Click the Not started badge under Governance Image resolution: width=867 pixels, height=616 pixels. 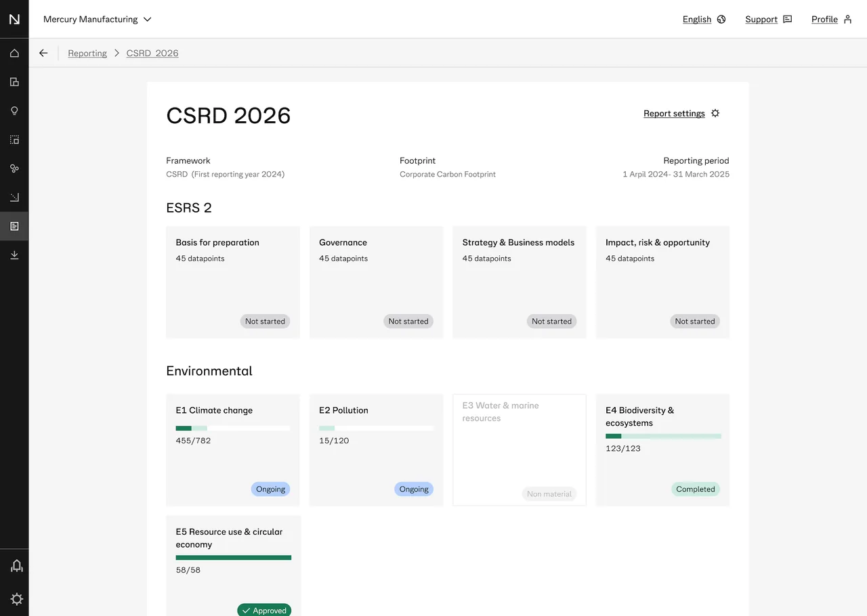click(x=408, y=322)
